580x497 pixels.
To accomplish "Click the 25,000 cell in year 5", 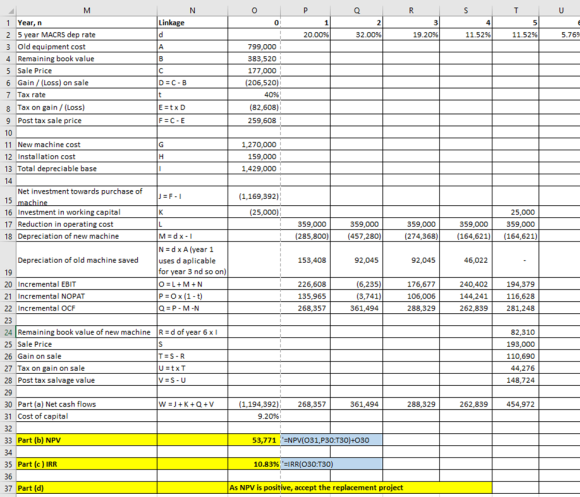I will tap(516, 212).
